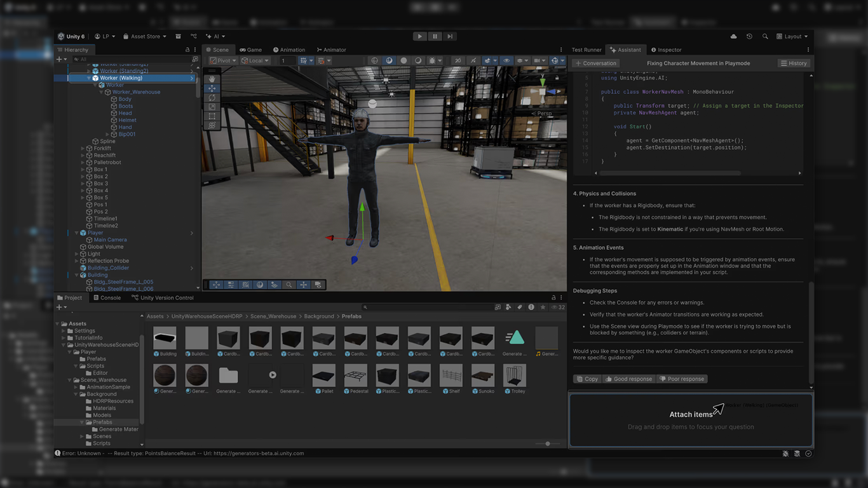Click the Step frame button
This screenshot has height=488, width=868.
click(x=450, y=36)
